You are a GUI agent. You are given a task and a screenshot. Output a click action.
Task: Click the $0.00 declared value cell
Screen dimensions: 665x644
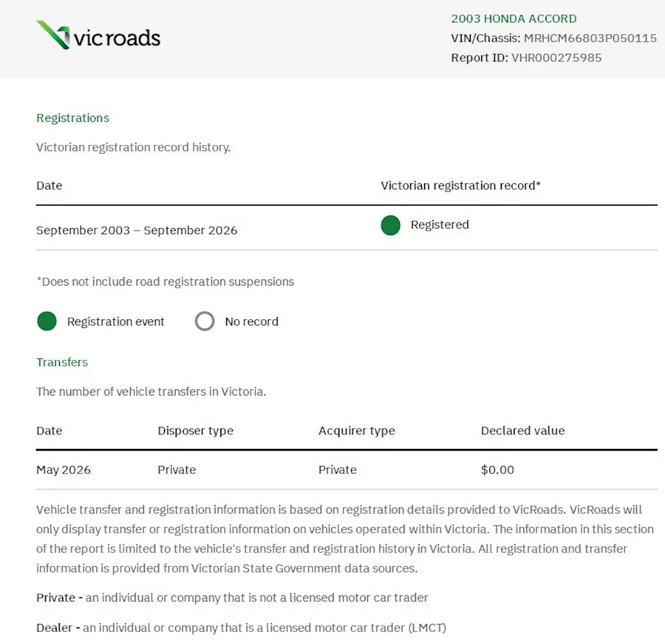497,470
